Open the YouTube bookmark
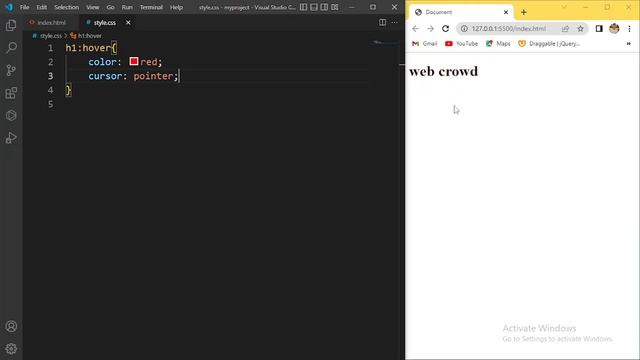Image resolution: width=640 pixels, height=360 pixels. pos(461,44)
